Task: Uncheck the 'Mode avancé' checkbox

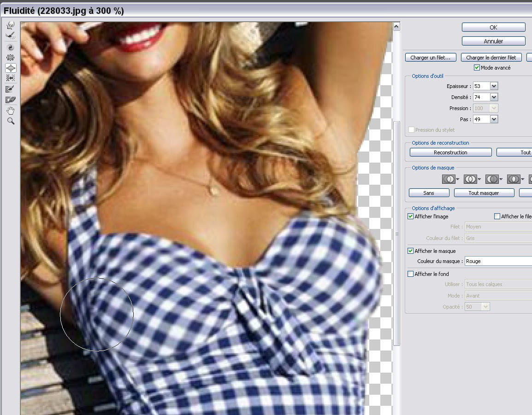Action: coord(477,68)
